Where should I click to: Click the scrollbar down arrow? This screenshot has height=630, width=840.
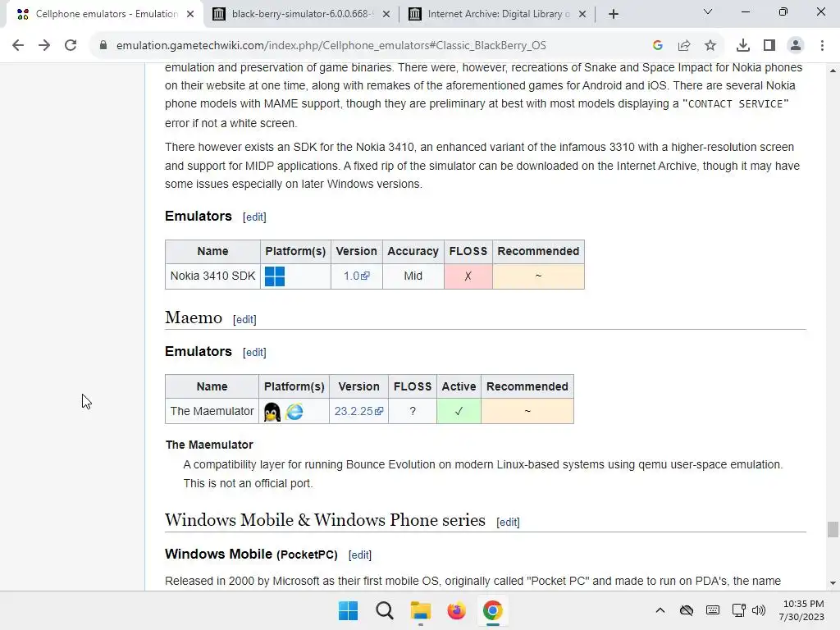[x=833, y=583]
